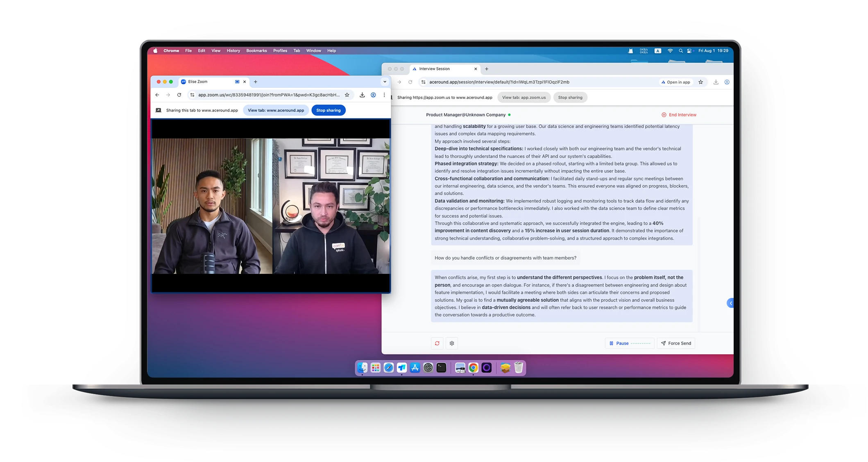This screenshot has height=462, width=868.
Task: Open Control Center in the menu bar
Action: click(689, 51)
